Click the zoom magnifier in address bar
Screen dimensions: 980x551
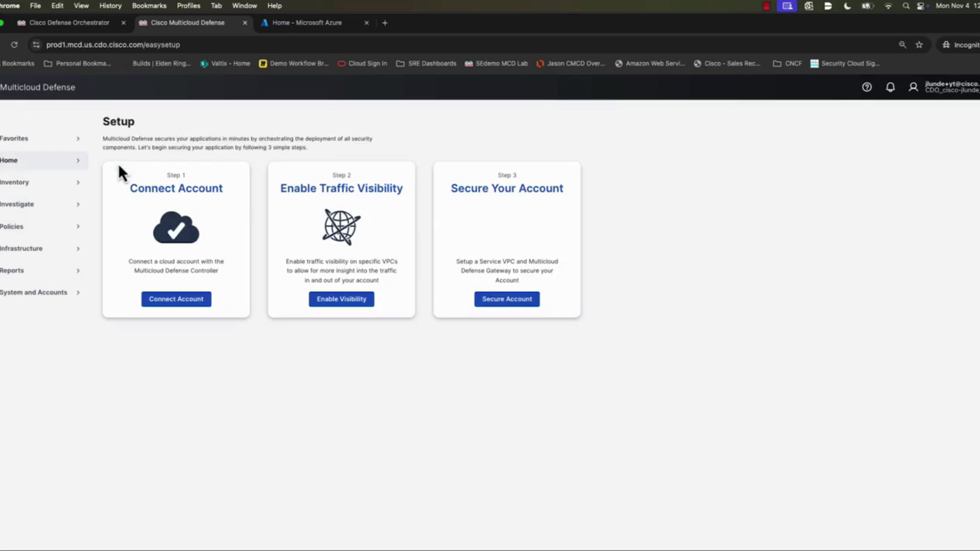point(902,45)
